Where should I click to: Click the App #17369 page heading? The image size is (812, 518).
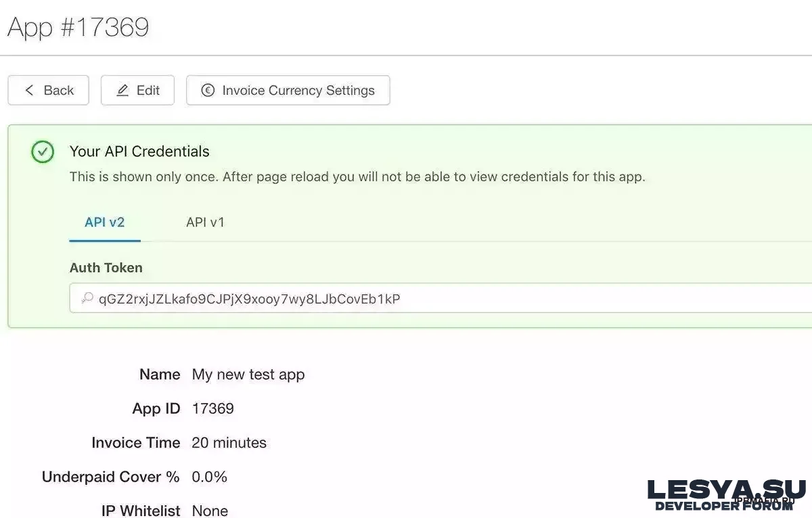tap(78, 28)
